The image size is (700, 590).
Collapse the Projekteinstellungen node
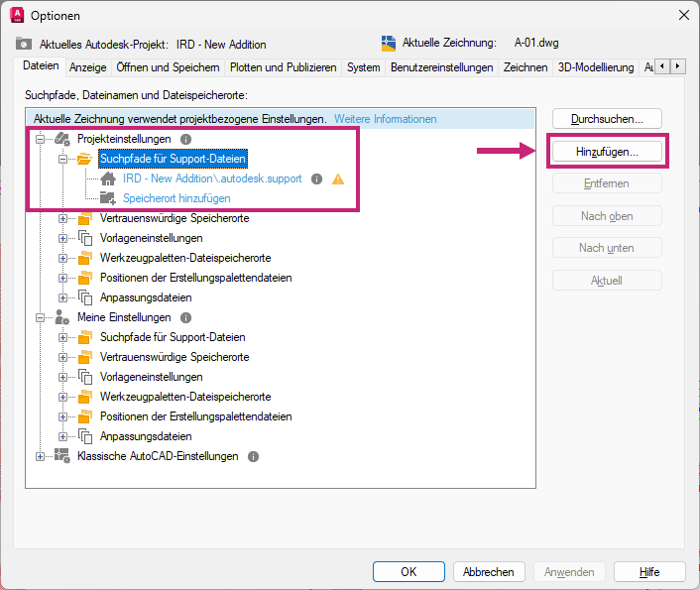click(x=41, y=140)
